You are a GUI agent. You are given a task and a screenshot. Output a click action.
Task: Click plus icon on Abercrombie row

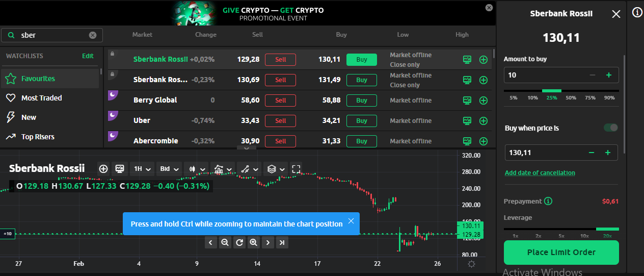(484, 141)
